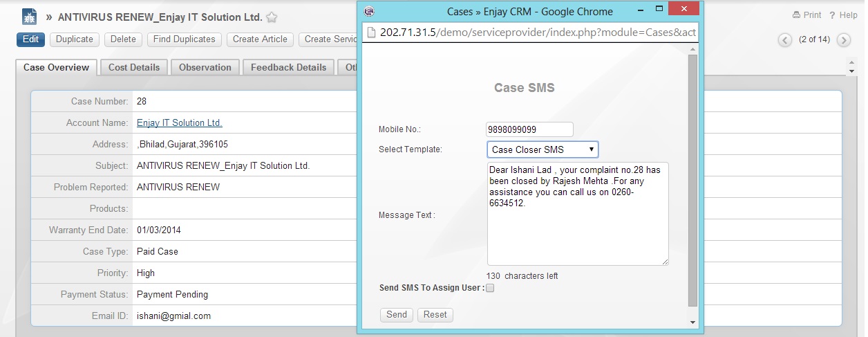The image size is (868, 337).
Task: Close the Case SMS popup window
Action: [685, 8]
